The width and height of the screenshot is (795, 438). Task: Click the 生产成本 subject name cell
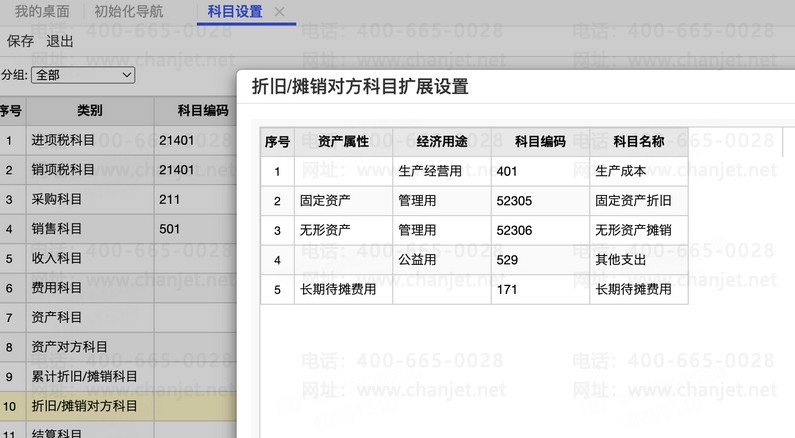tap(638, 171)
